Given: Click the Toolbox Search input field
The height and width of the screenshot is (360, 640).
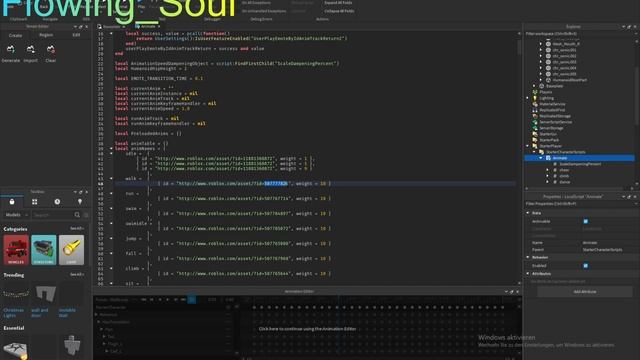Looking at the screenshot, I should (53, 215).
